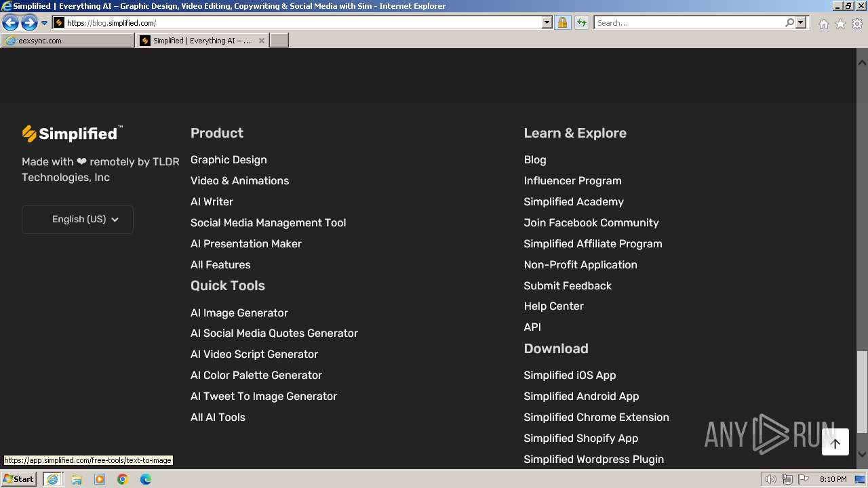The image size is (868, 488).
Task: Click the network tray icon
Action: [x=787, y=479]
